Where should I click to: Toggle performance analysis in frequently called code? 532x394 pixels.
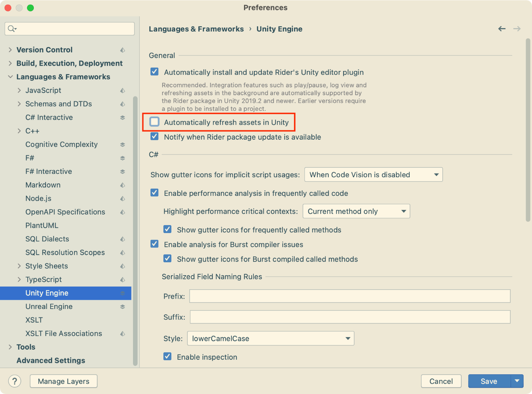(154, 192)
